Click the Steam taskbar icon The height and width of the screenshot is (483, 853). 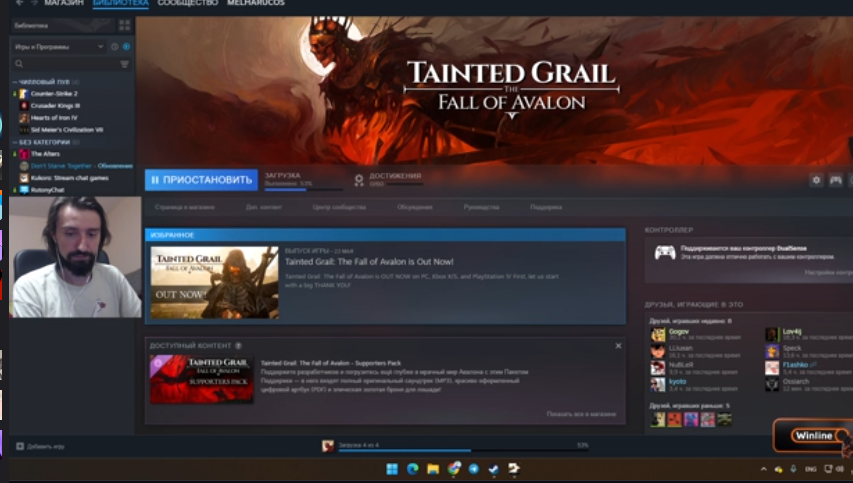coord(494,469)
